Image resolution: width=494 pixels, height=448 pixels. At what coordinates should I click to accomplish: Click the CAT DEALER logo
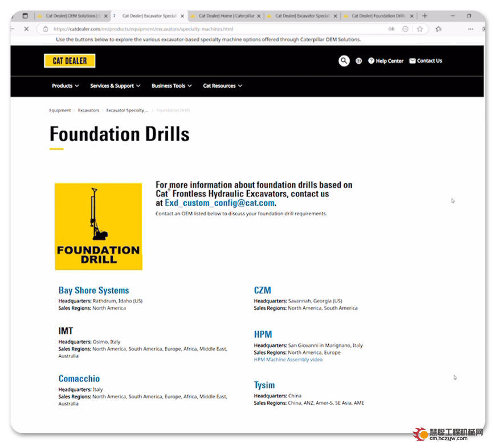point(70,61)
